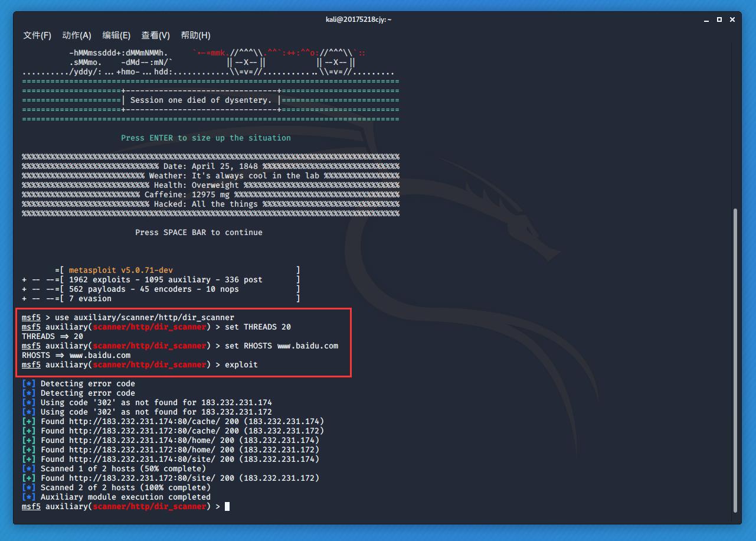The image size is (756, 541).
Task: Click 'Press ENTER to size up' text
Action: (206, 138)
